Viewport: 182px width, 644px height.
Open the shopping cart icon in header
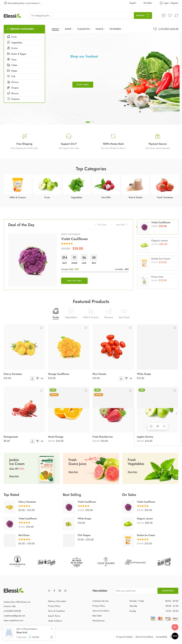tap(163, 15)
